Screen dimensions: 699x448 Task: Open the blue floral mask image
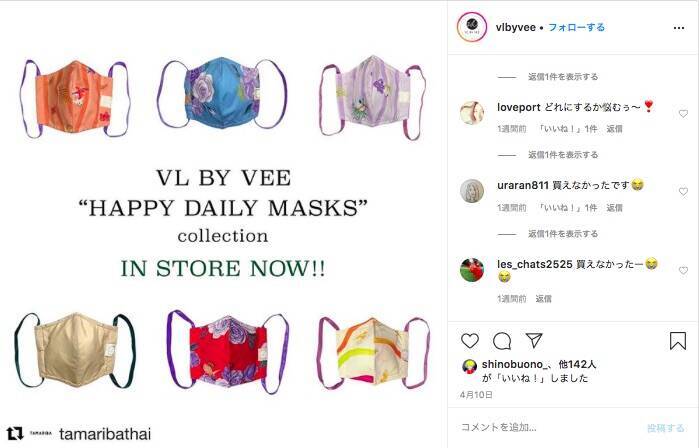pyautogui.click(x=222, y=93)
